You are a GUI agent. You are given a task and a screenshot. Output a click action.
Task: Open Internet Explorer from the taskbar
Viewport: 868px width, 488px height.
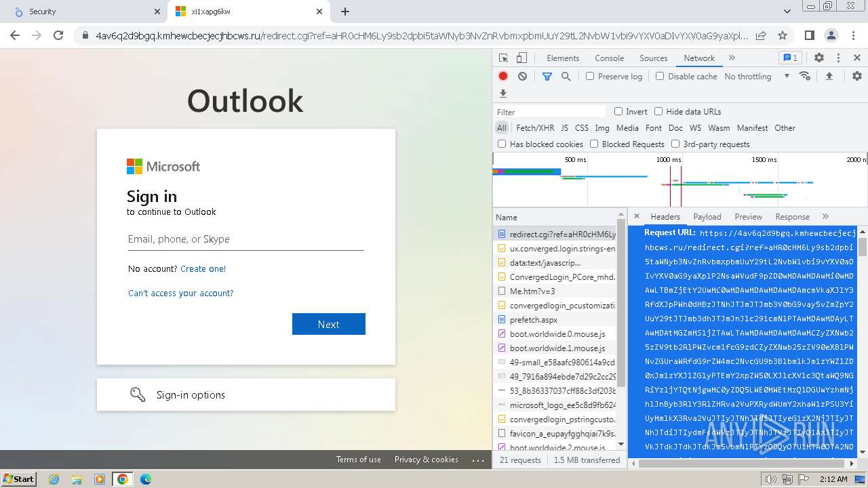pos(54,479)
